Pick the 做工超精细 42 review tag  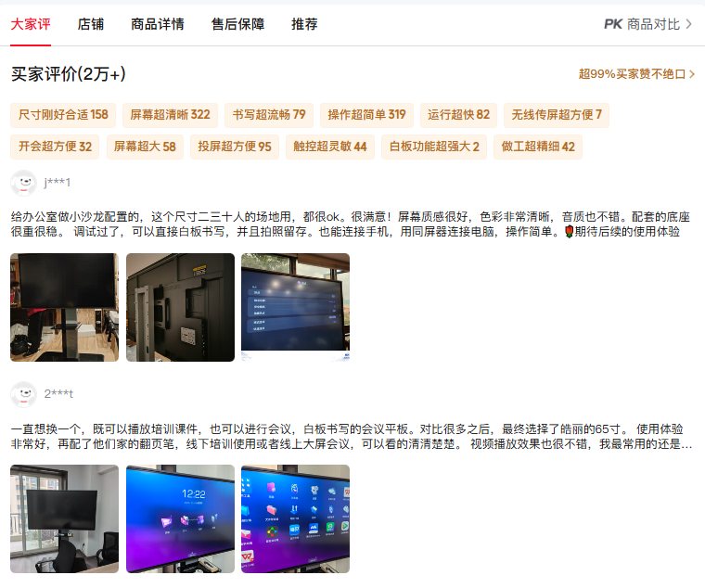tap(538, 147)
